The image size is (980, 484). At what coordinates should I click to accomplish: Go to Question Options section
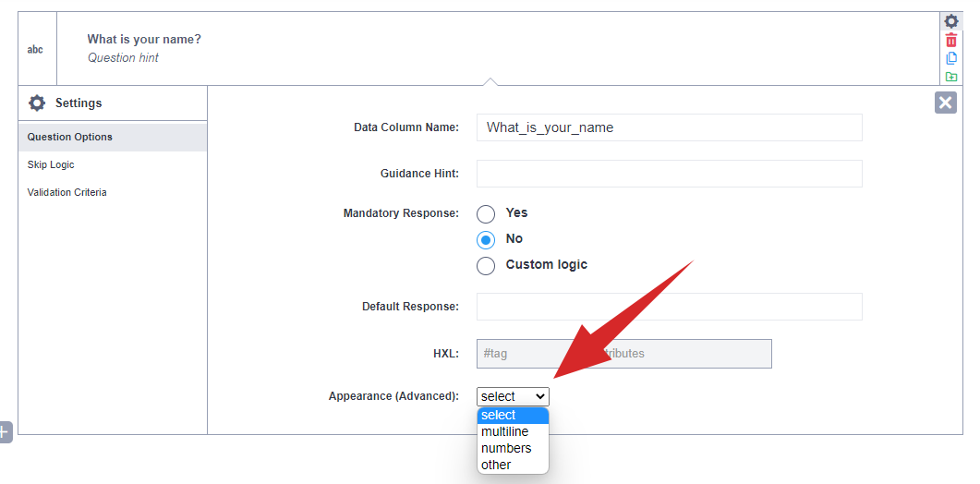pos(70,137)
